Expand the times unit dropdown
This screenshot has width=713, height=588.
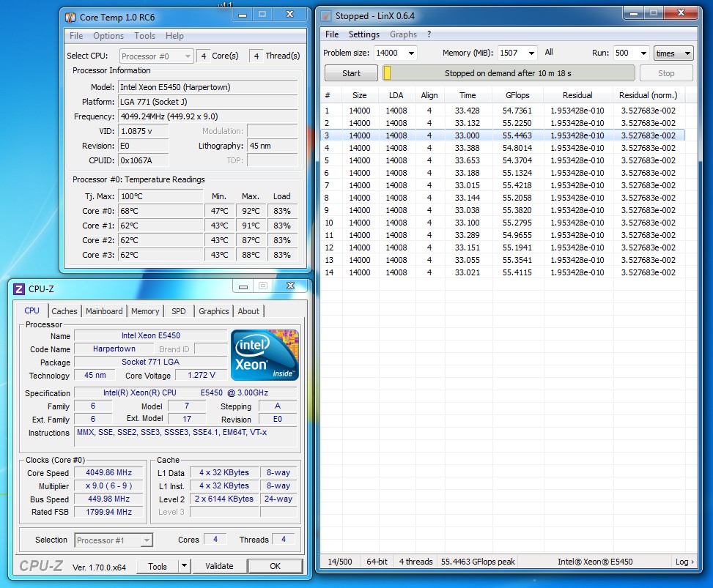(x=687, y=53)
